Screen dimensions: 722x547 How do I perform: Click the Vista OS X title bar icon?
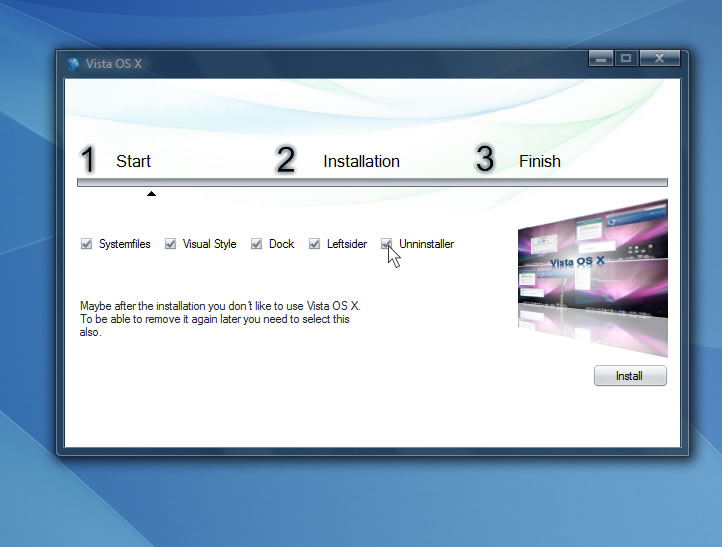click(73, 64)
